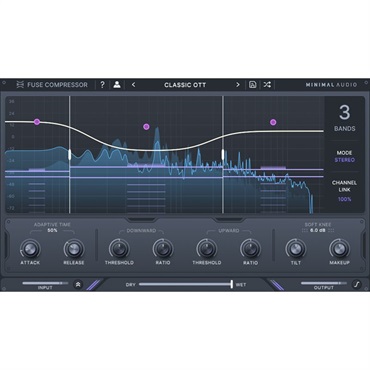Click the UPWARD section heading
The width and height of the screenshot is (370, 370).
pyautogui.click(x=228, y=231)
